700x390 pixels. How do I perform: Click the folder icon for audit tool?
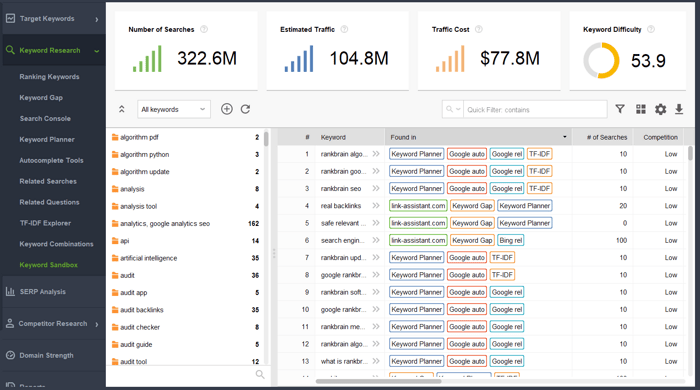click(115, 361)
